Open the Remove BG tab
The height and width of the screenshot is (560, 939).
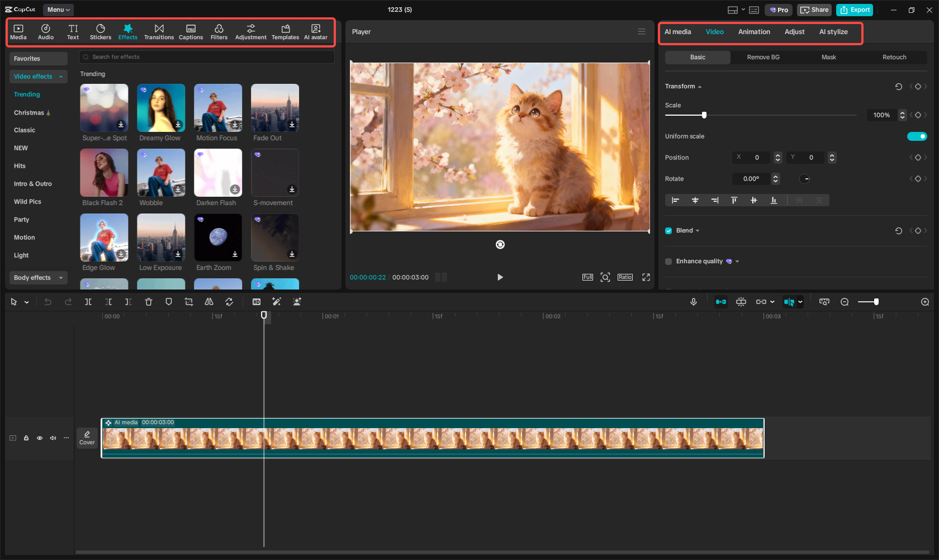(x=763, y=57)
